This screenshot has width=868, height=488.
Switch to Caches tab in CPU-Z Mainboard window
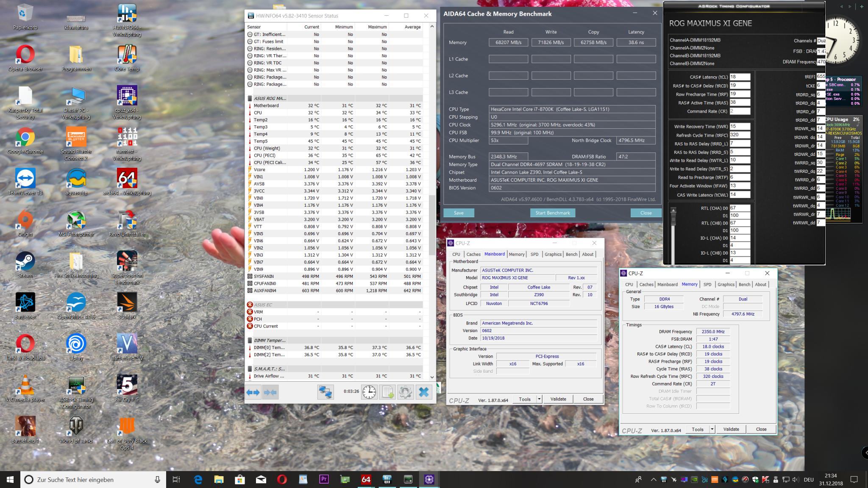click(473, 254)
